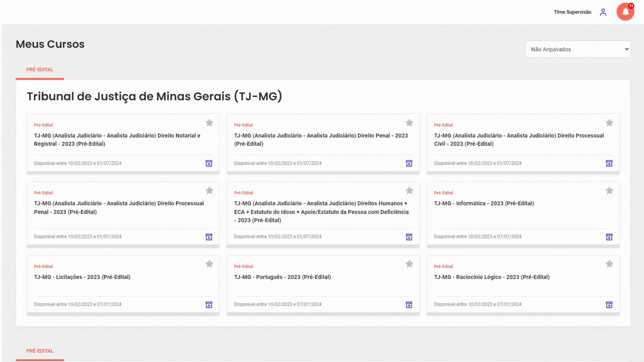The height and width of the screenshot is (362, 644).
Task: Favorite the TJ-MG Licitações course
Action: click(x=209, y=264)
